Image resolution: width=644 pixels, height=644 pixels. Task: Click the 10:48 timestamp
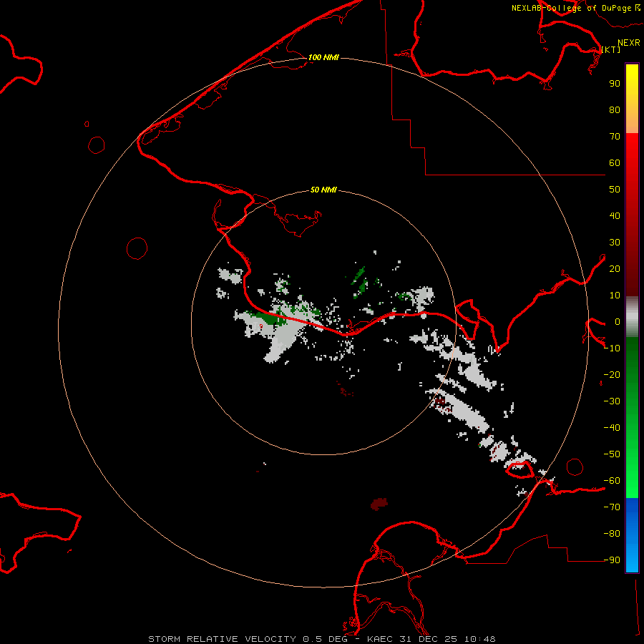479,639
